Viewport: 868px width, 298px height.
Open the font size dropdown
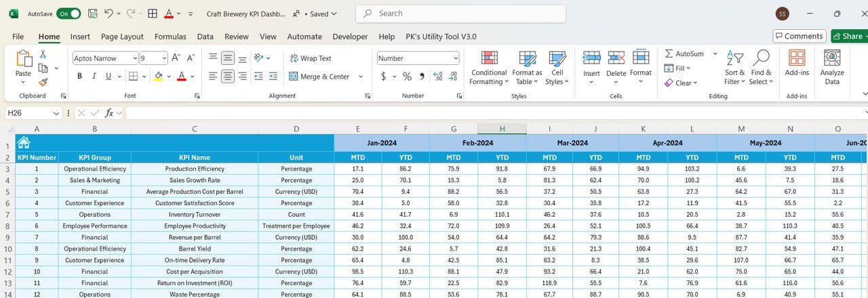click(x=163, y=58)
